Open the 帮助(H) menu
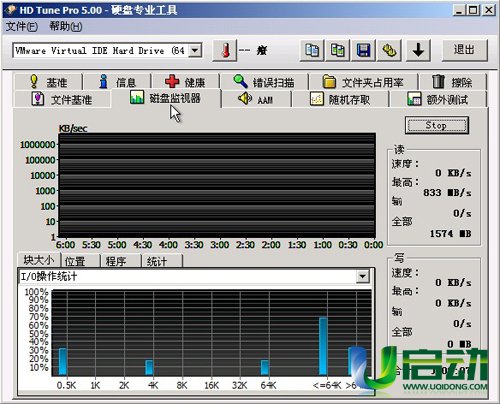This screenshot has height=404, width=500. [66, 26]
